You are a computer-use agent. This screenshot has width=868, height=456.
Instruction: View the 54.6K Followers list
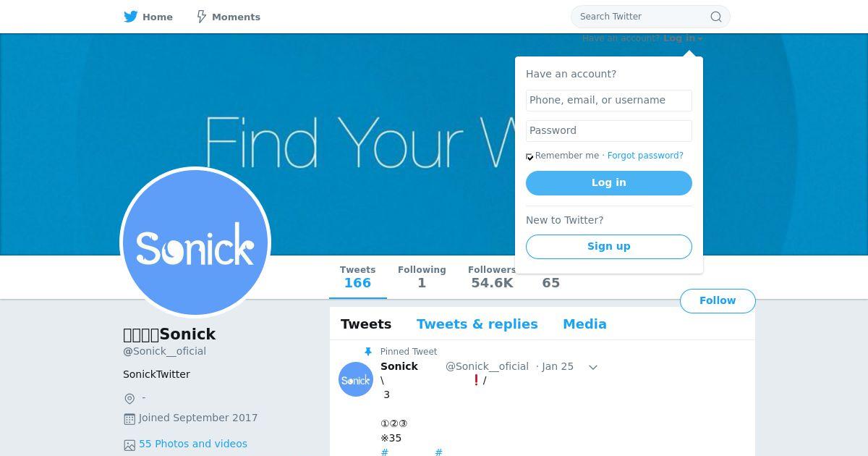[492, 277]
